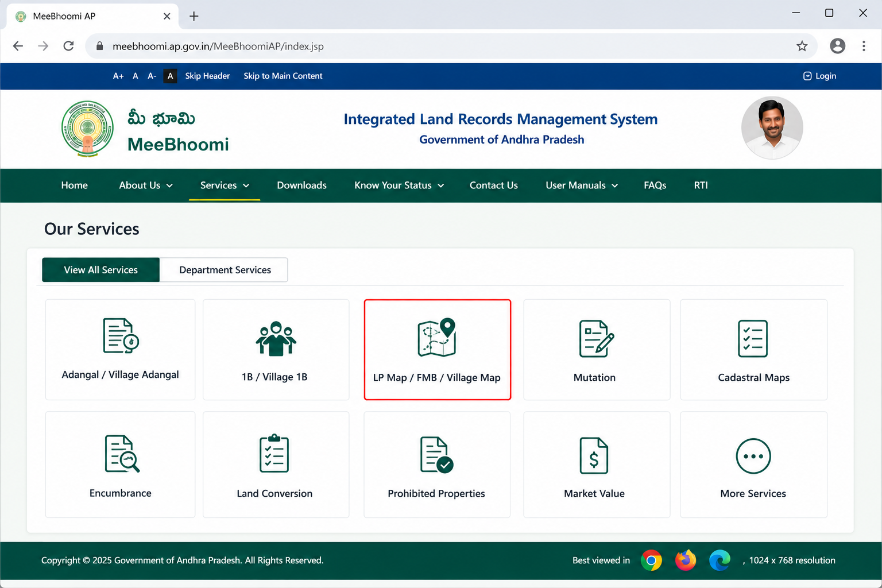This screenshot has height=588, width=882.
Task: Open the Downloads menu item
Action: [301, 185]
